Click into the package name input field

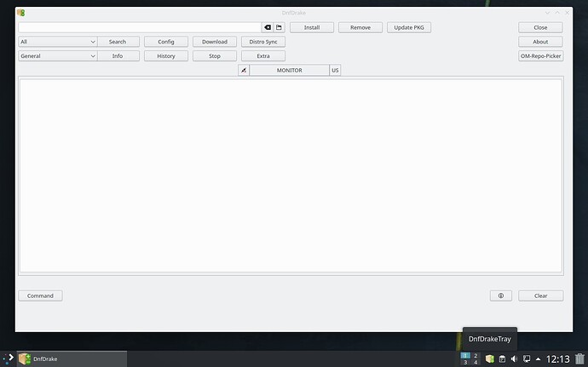140,27
